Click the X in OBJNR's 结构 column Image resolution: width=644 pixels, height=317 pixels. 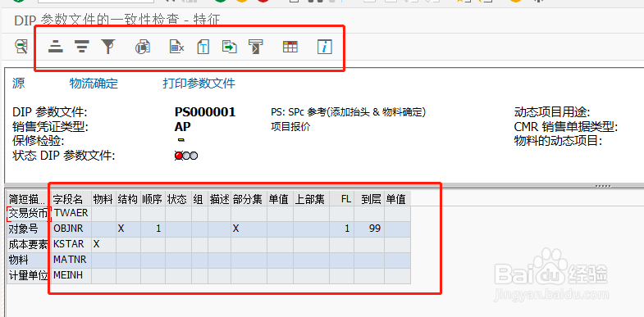point(121,229)
